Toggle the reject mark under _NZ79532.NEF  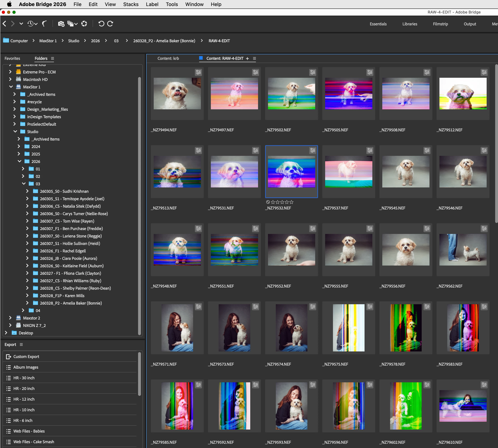coord(268,202)
